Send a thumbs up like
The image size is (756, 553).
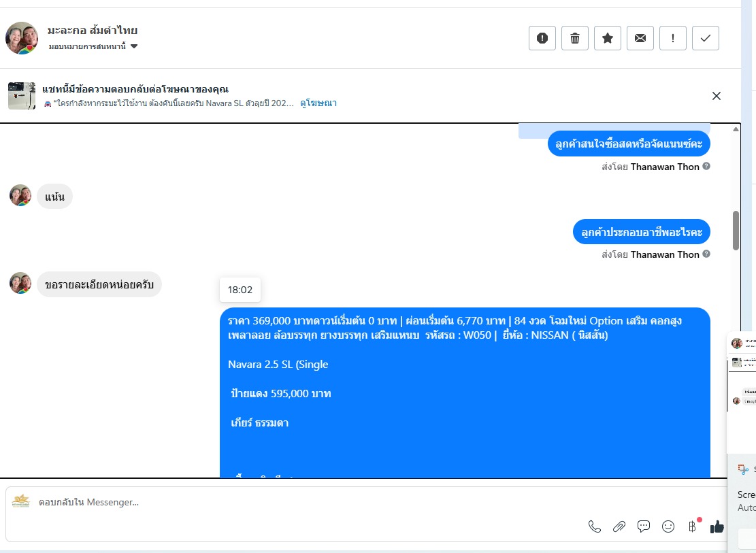tap(717, 526)
